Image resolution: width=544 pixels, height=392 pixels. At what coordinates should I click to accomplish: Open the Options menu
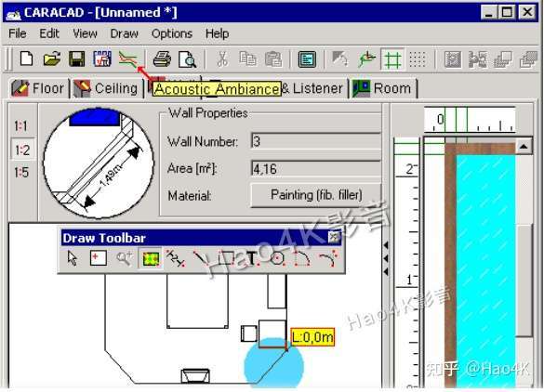172,33
